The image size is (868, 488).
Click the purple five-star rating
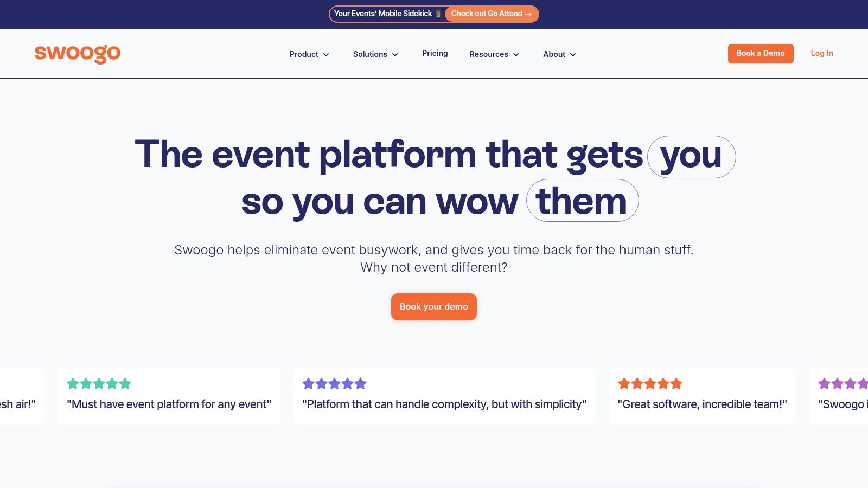(x=334, y=383)
